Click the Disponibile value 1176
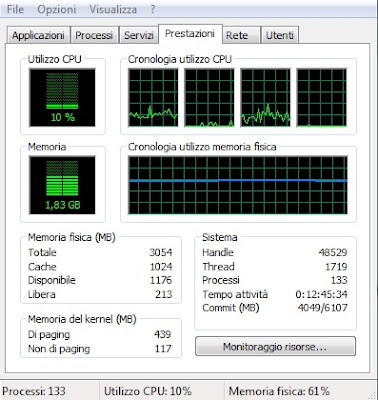Viewport: 378px width, 400px height. [161, 280]
